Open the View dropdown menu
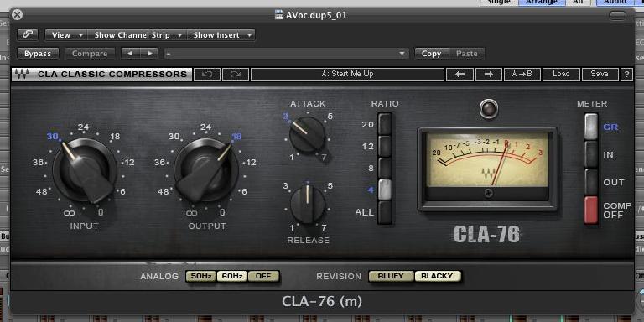Image resolution: width=644 pixels, height=322 pixels. coord(65,35)
